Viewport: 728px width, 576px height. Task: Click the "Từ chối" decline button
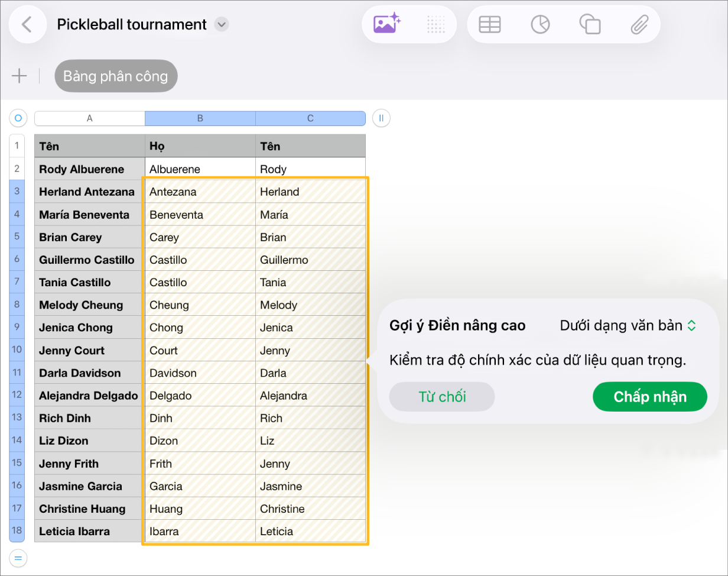[442, 396]
